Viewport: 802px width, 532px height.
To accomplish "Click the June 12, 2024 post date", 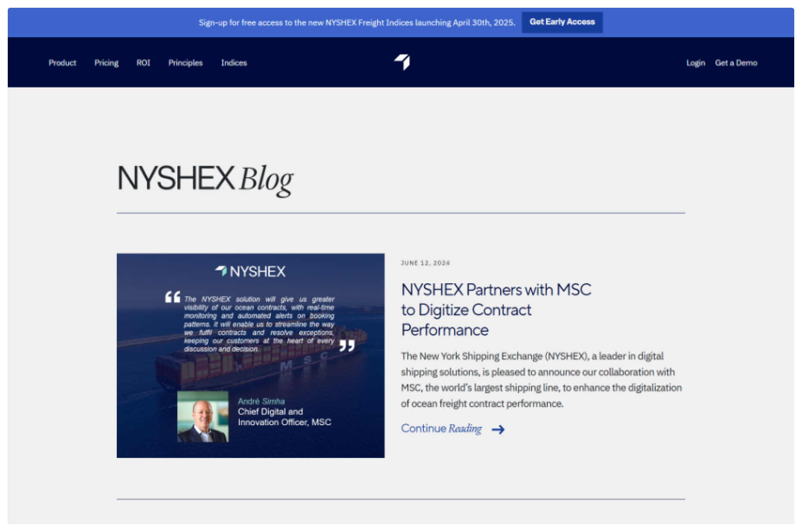I will [425, 263].
